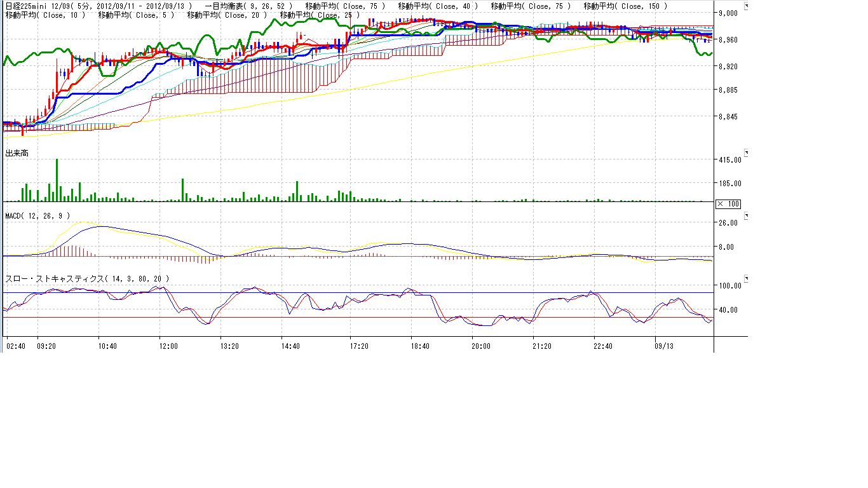The height and width of the screenshot is (488, 868).
Task: Click the tallest green volume bar
Action: coord(57,180)
